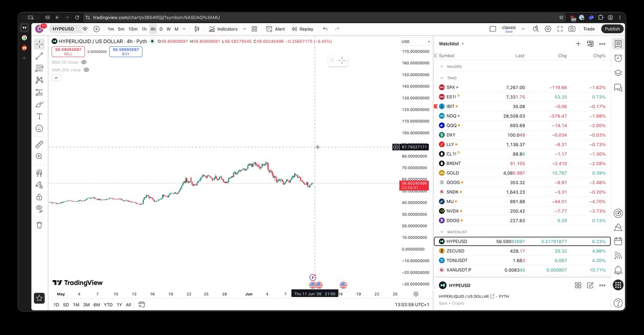The width and height of the screenshot is (644, 335).
Task: Select the W weekly timeframe
Action: (169, 29)
